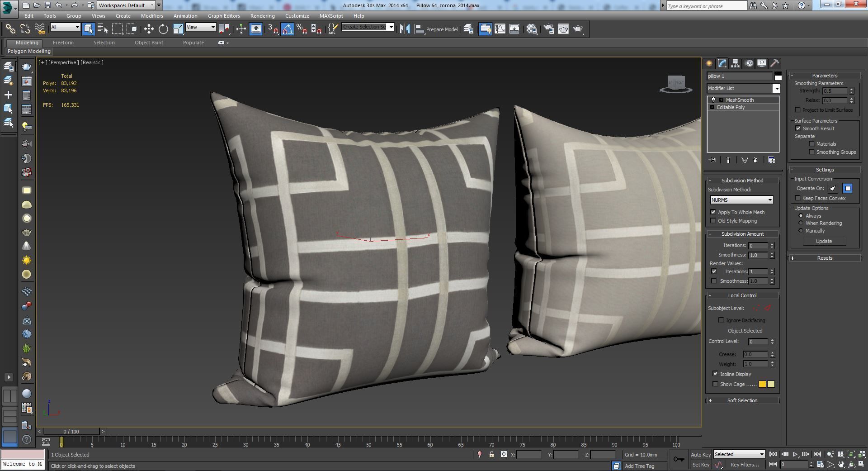The width and height of the screenshot is (868, 471).
Task: Enable Old Style Mapping checkbox
Action: point(713,221)
